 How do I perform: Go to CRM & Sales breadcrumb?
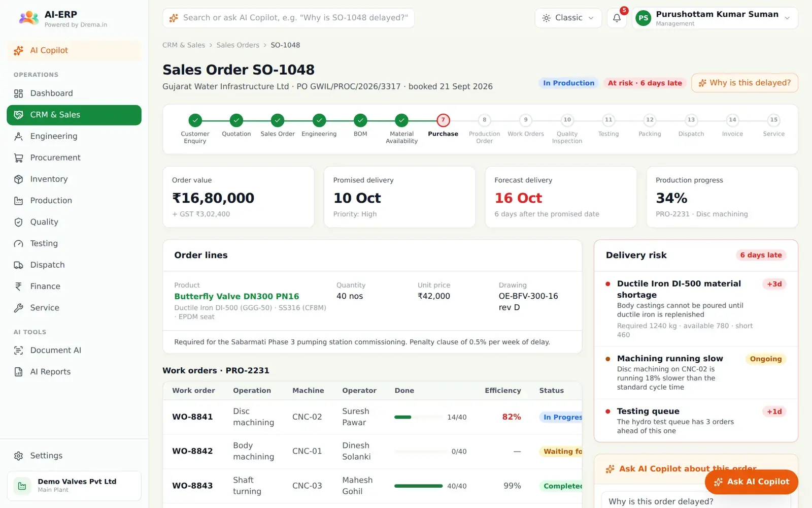[184, 45]
